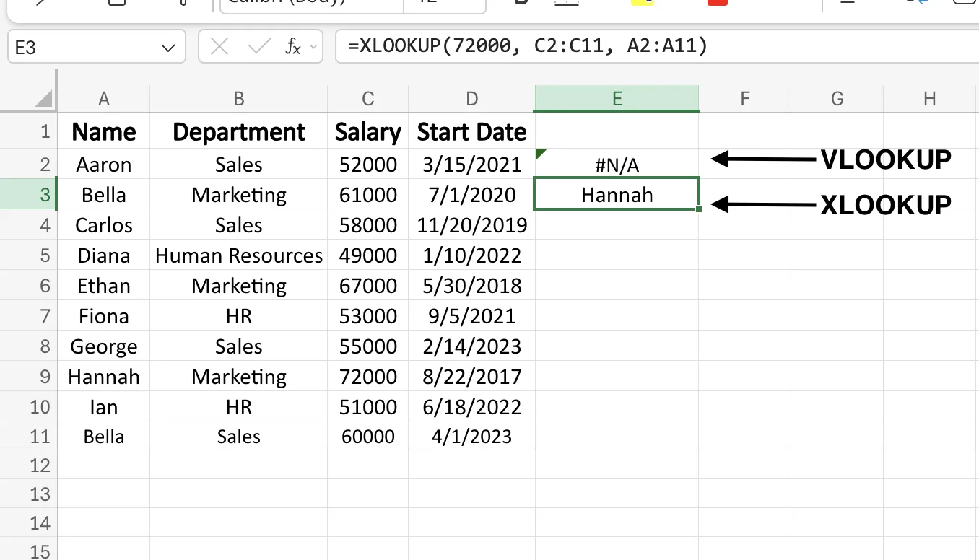Select column H header
The image size is (979, 560).
click(x=930, y=99)
